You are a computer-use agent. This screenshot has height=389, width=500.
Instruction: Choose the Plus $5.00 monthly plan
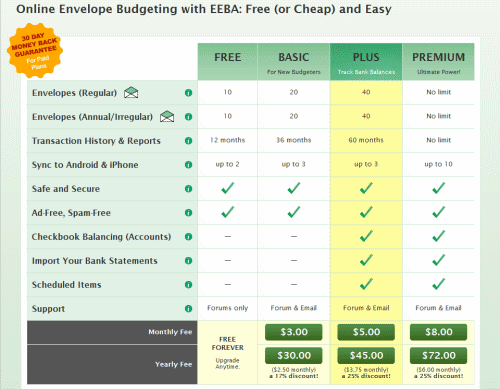[366, 332]
